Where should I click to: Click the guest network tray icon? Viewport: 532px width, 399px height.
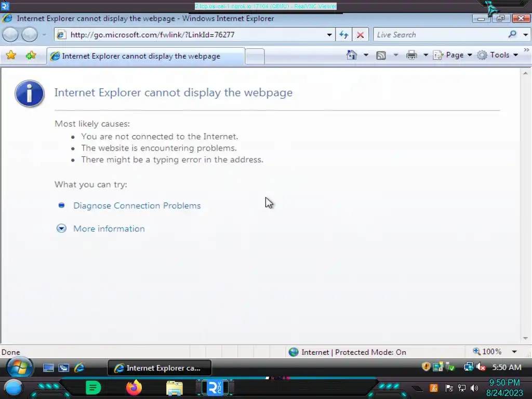click(469, 367)
